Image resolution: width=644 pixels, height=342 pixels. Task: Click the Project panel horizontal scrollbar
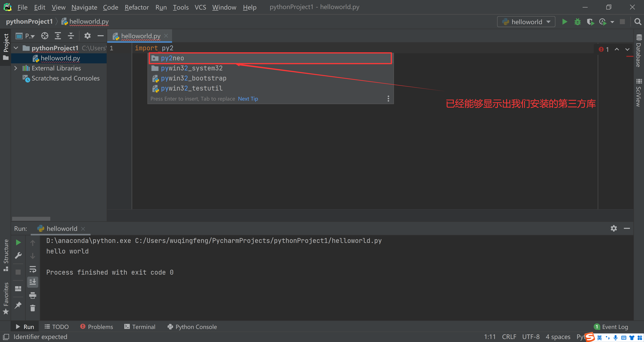pos(31,219)
